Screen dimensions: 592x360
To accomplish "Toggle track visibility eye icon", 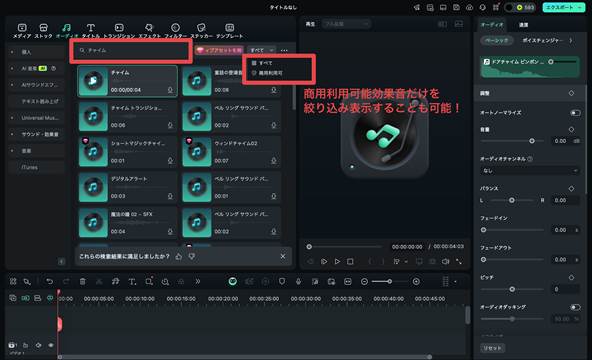I will click(51, 345).
